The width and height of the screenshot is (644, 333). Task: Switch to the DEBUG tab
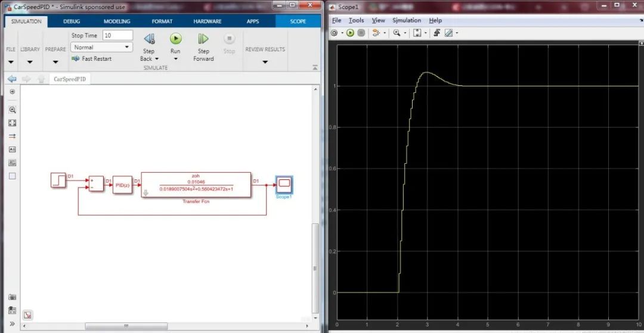[x=72, y=21]
